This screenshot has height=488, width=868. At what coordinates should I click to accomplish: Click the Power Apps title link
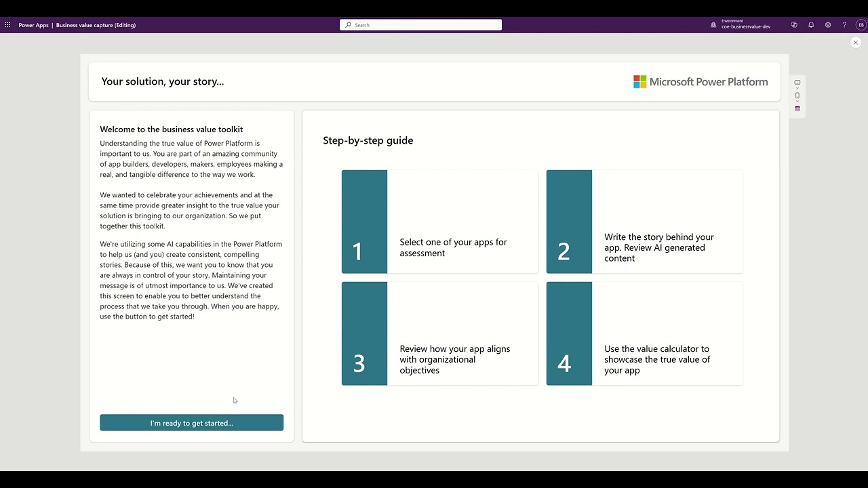tap(33, 25)
